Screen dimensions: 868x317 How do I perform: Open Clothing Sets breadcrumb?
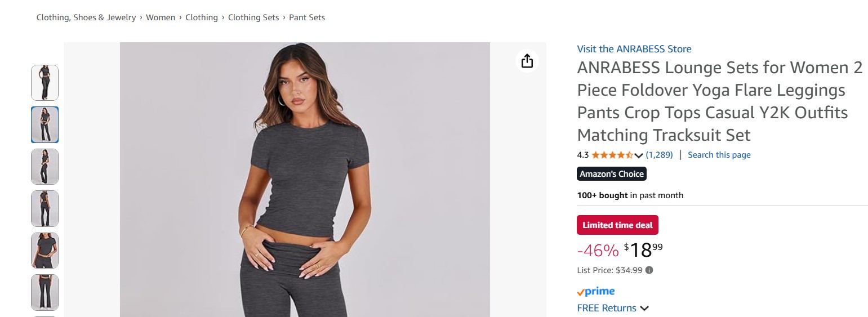click(x=253, y=17)
